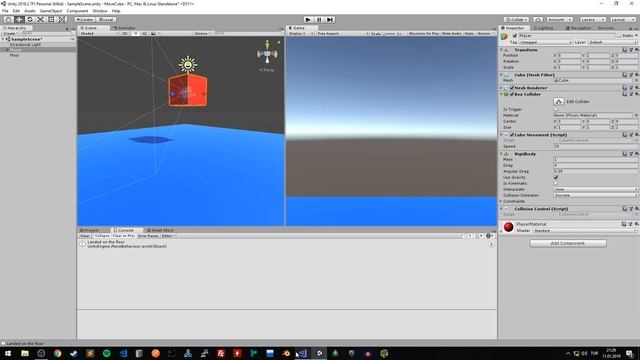Click the Add Component button

[x=568, y=243]
